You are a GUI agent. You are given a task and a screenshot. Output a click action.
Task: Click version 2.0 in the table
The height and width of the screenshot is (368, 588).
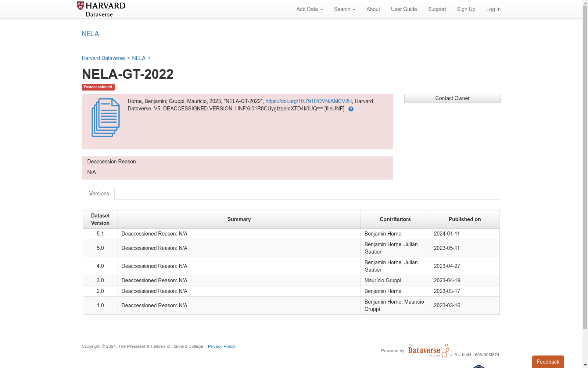coord(100,291)
